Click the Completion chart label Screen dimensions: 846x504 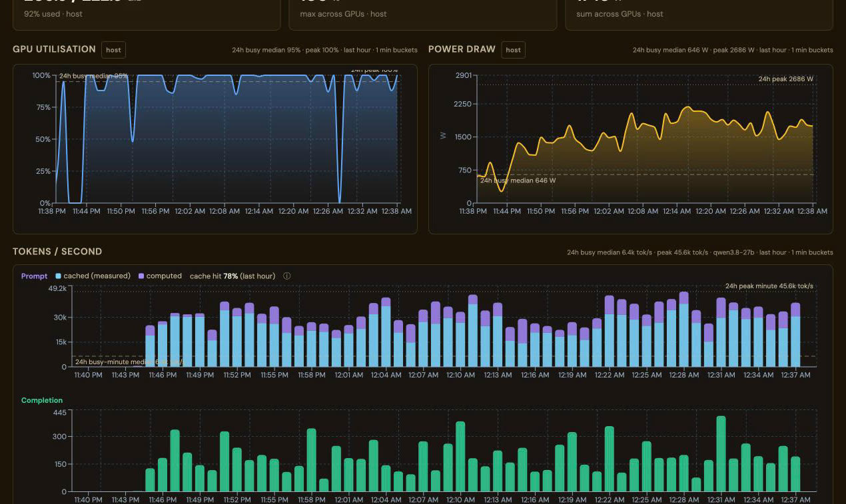point(42,401)
